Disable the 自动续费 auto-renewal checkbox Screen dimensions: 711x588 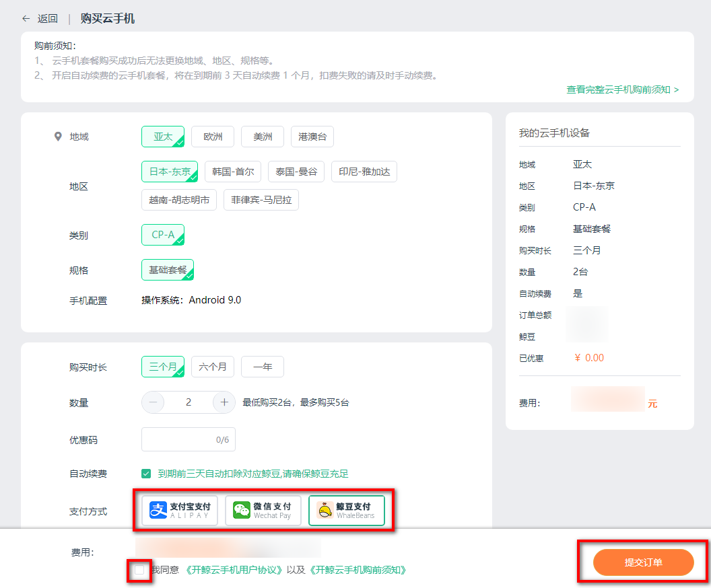click(x=146, y=473)
